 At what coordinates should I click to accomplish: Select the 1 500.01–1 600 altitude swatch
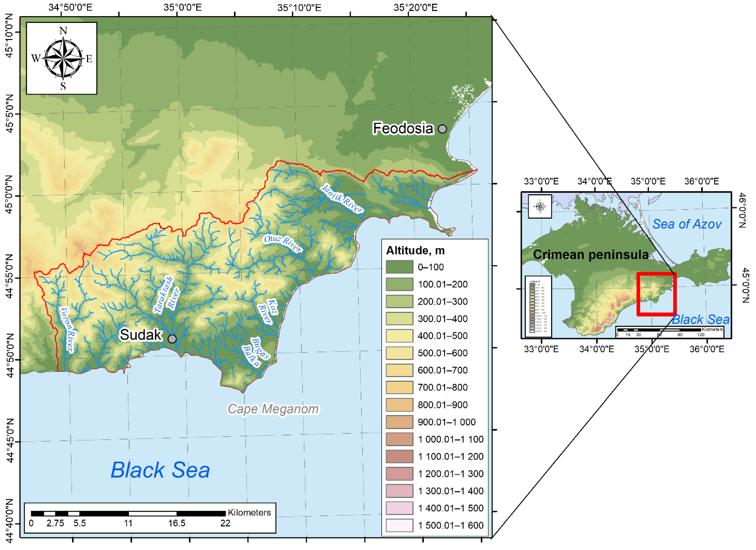[x=399, y=525]
